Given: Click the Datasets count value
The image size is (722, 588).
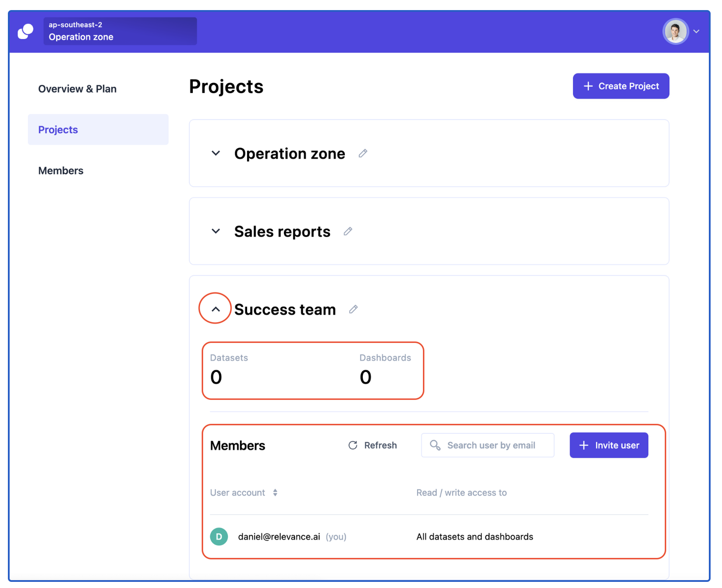Looking at the screenshot, I should (x=216, y=377).
